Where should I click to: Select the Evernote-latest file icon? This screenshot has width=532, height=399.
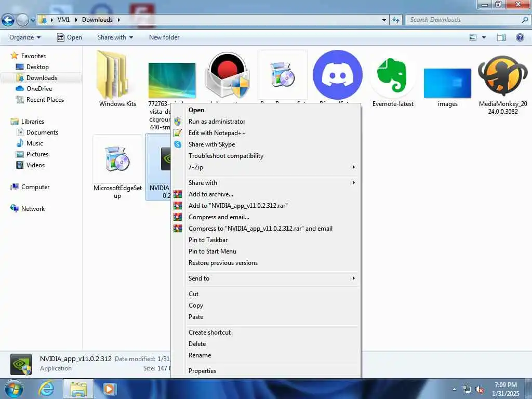(x=393, y=75)
